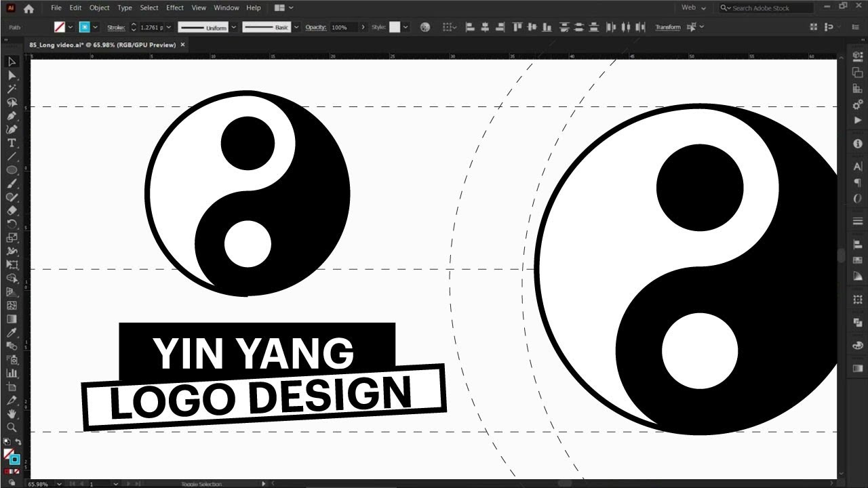Activate the Width tool
The width and height of the screenshot is (868, 488).
pos(12,251)
